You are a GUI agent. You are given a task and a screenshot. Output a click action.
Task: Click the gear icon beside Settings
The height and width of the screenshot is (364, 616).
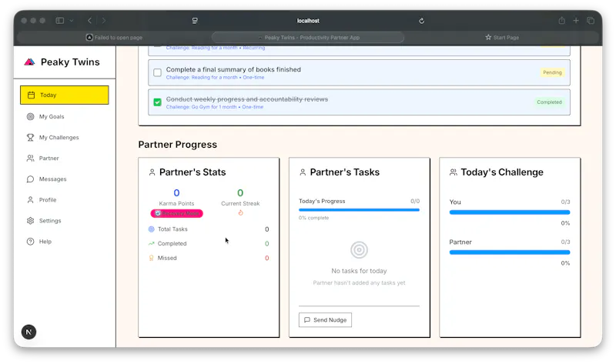point(30,221)
